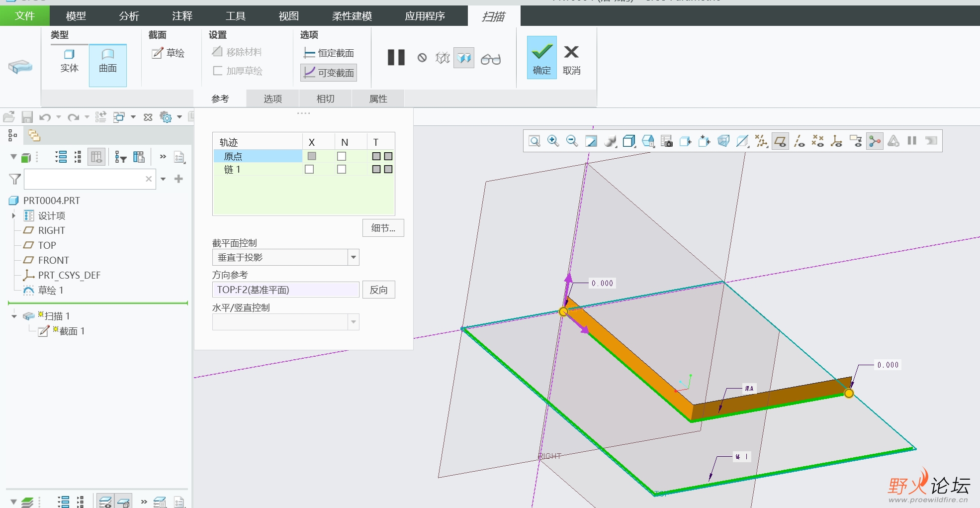Open the gear settings dropdown arrow
The width and height of the screenshot is (980, 508).
pos(179,117)
